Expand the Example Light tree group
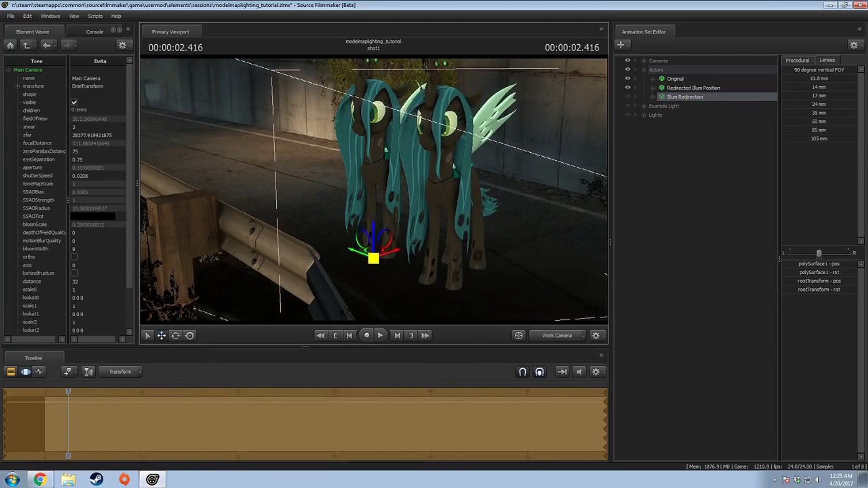The height and width of the screenshot is (488, 868). 644,106
